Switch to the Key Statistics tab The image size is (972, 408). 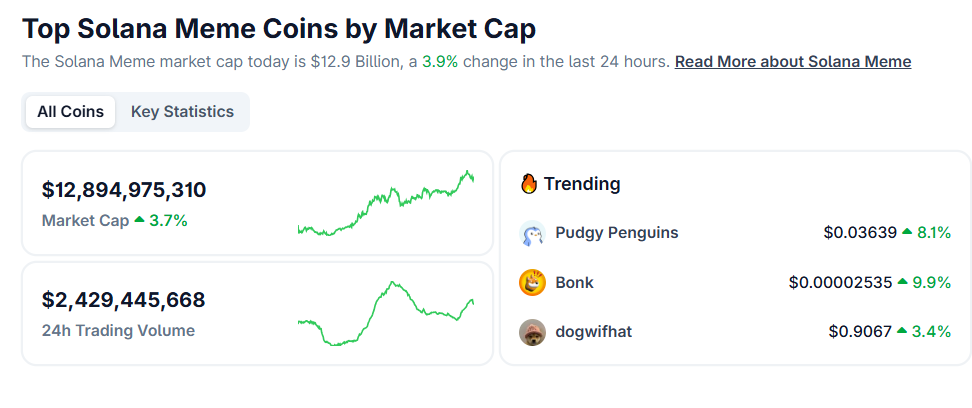tap(182, 112)
